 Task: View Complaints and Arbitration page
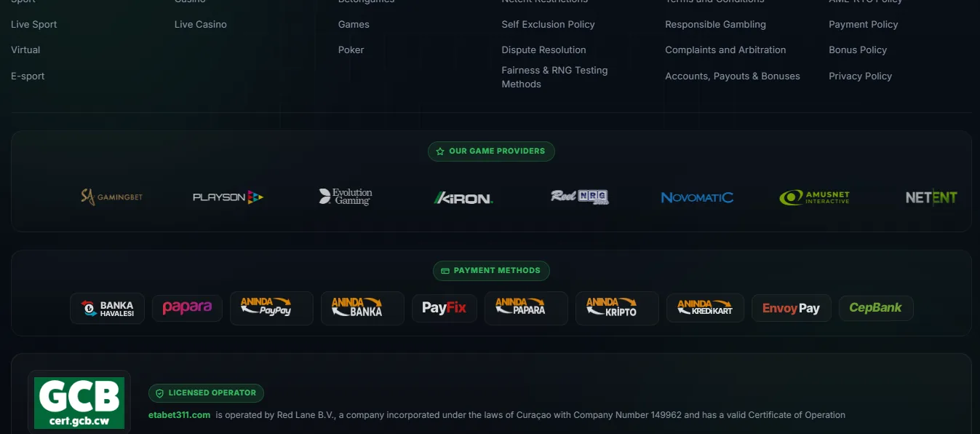point(725,50)
